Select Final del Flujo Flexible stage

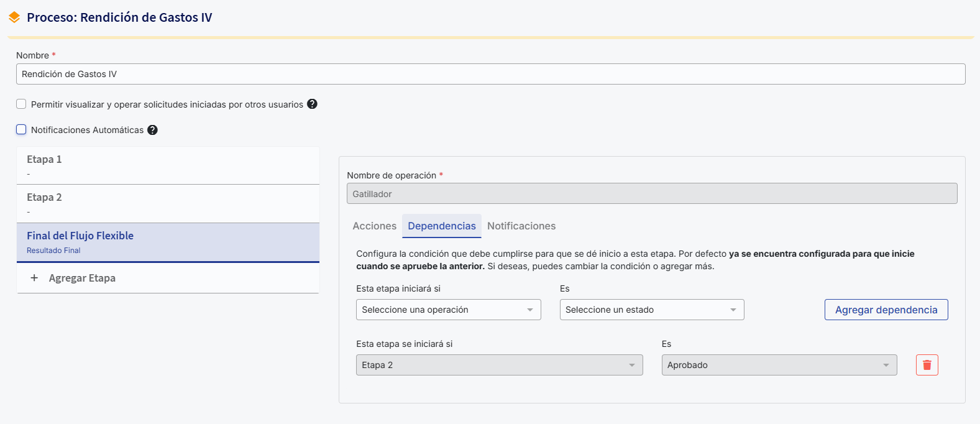168,242
